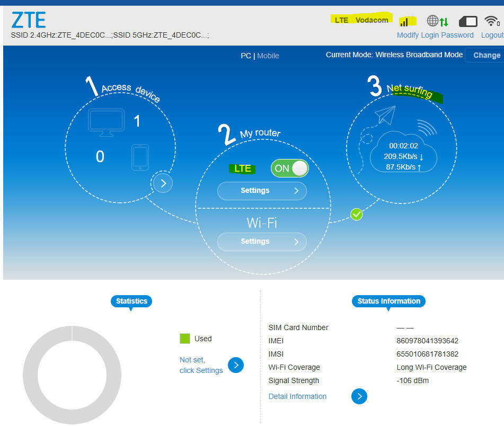Expand the Access device details arrow
504x426 pixels.
click(x=162, y=183)
